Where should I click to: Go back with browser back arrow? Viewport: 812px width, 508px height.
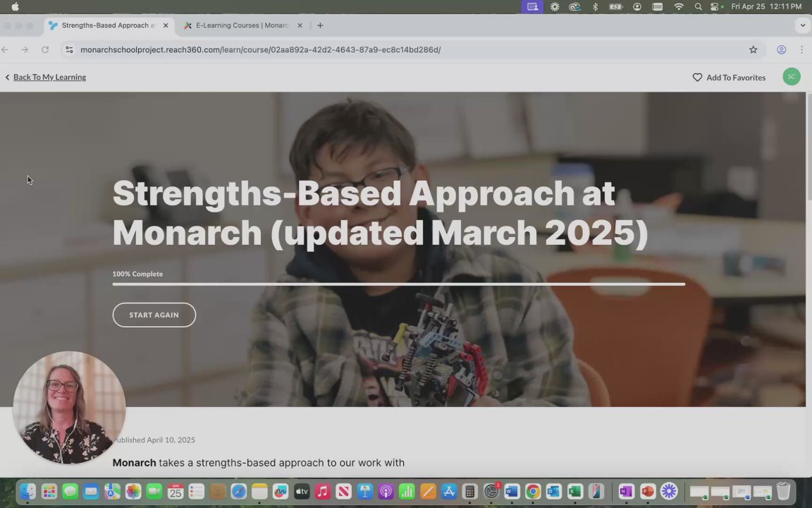(x=5, y=50)
